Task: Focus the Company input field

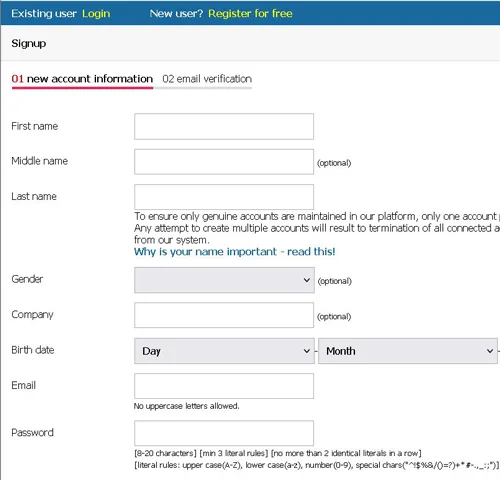Action: [224, 315]
